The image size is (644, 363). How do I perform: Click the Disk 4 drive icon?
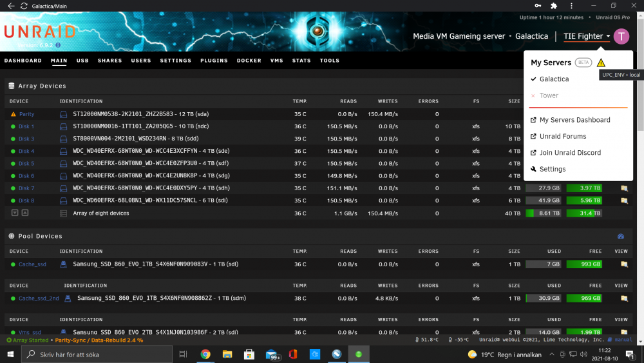click(63, 152)
